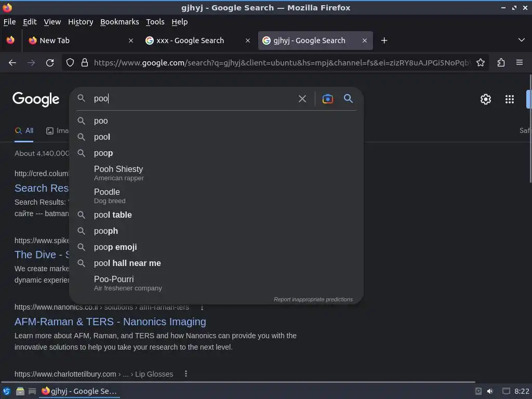
Task: Open the removable media tray icon
Action: pos(478,391)
